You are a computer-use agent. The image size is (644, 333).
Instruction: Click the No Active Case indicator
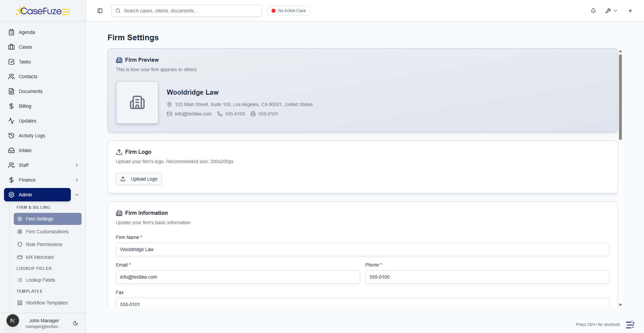(289, 11)
